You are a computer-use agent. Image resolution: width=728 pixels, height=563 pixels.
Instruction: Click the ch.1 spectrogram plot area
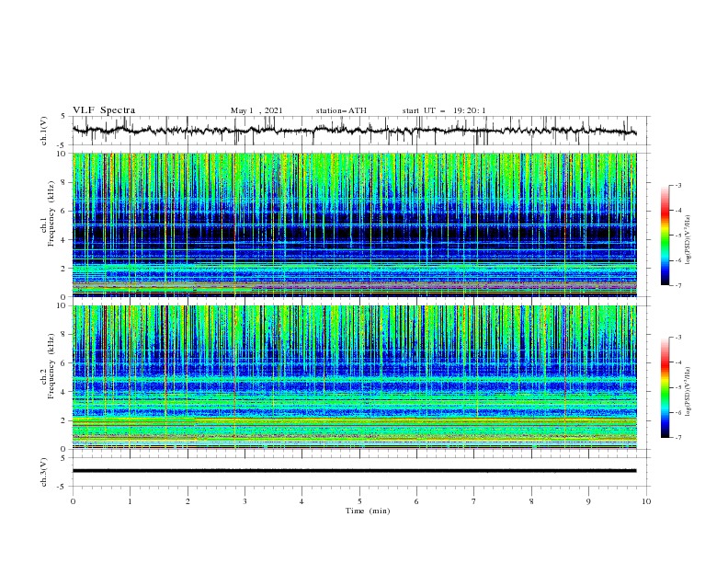[355, 224]
